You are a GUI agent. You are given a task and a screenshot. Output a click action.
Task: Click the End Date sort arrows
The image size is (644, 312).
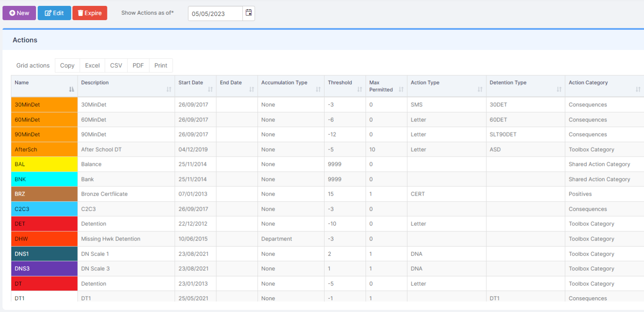click(252, 89)
